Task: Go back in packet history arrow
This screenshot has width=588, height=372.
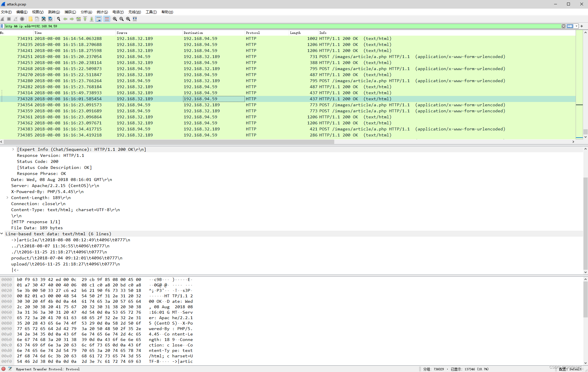Action: pos(65,19)
